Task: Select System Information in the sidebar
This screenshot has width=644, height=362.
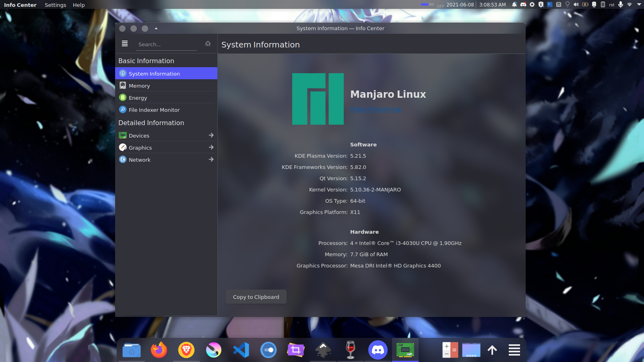Action: click(166, 73)
